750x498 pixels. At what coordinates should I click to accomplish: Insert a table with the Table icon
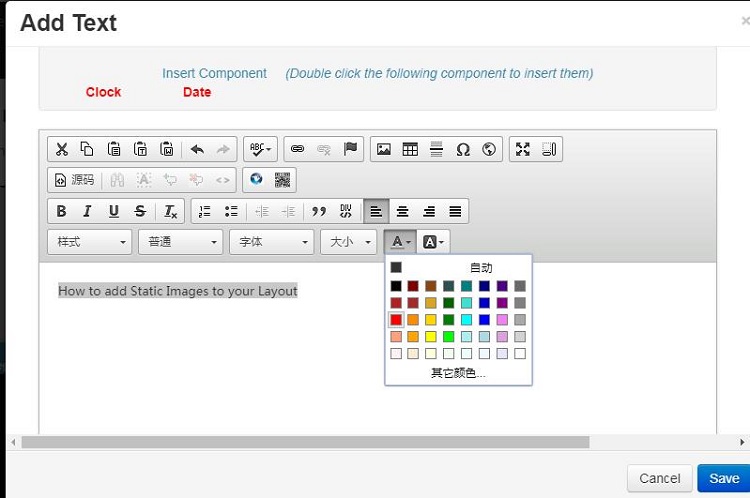point(410,149)
